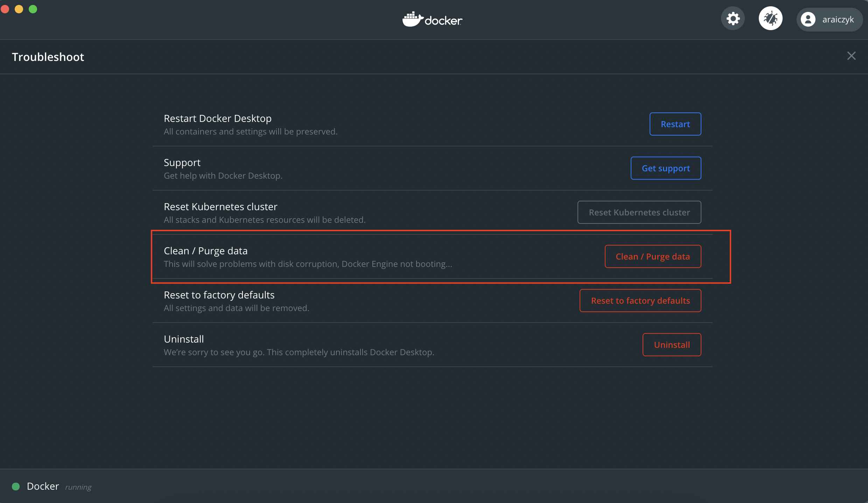Click the Troubleshoot heading

coord(48,56)
